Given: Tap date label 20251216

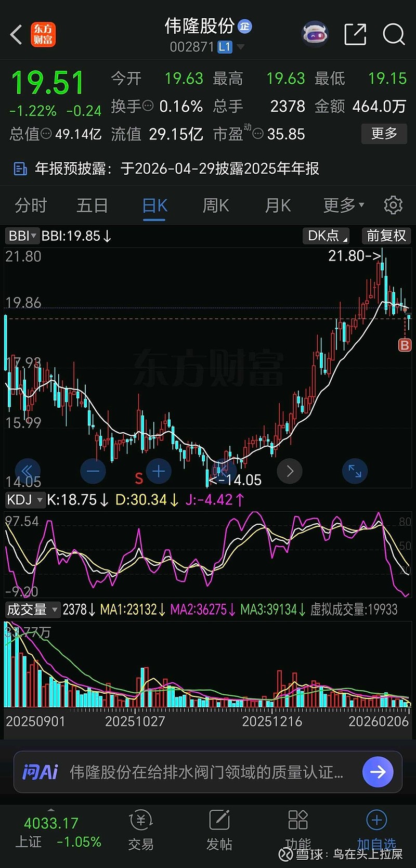Looking at the screenshot, I should coord(272,722).
